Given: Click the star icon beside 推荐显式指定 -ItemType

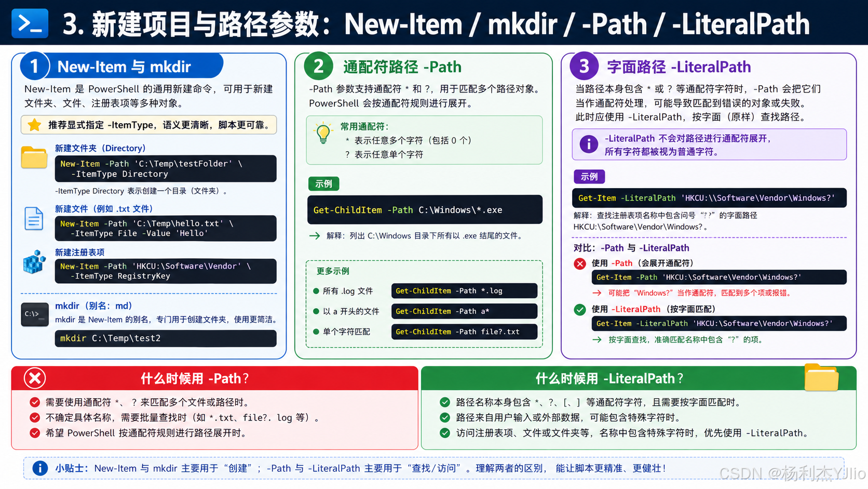Looking at the screenshot, I should coord(34,125).
